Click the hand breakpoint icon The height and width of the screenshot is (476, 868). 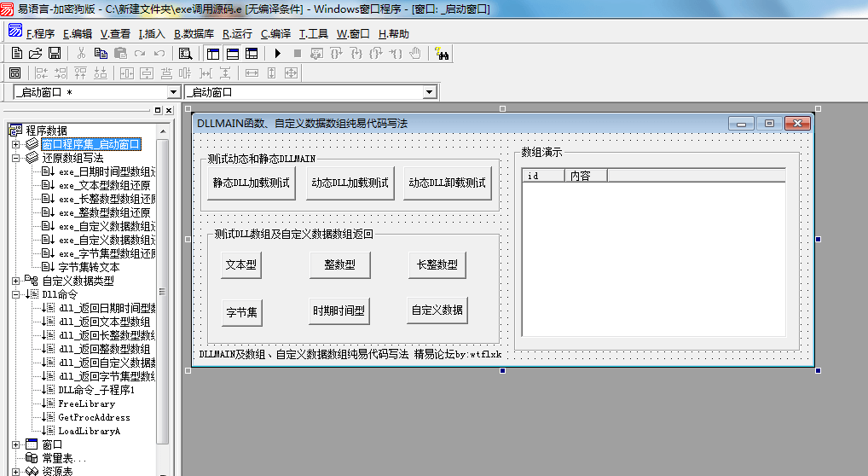point(415,53)
